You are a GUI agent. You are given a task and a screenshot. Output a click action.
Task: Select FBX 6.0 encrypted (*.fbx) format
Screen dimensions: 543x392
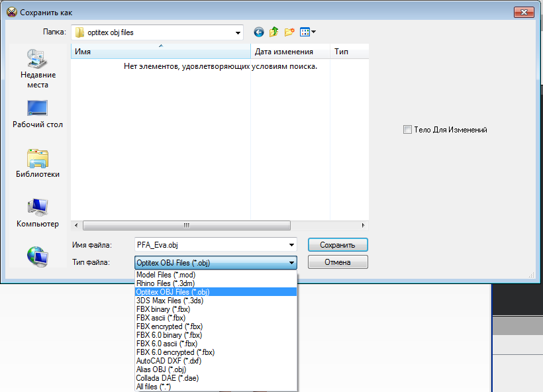click(216, 352)
